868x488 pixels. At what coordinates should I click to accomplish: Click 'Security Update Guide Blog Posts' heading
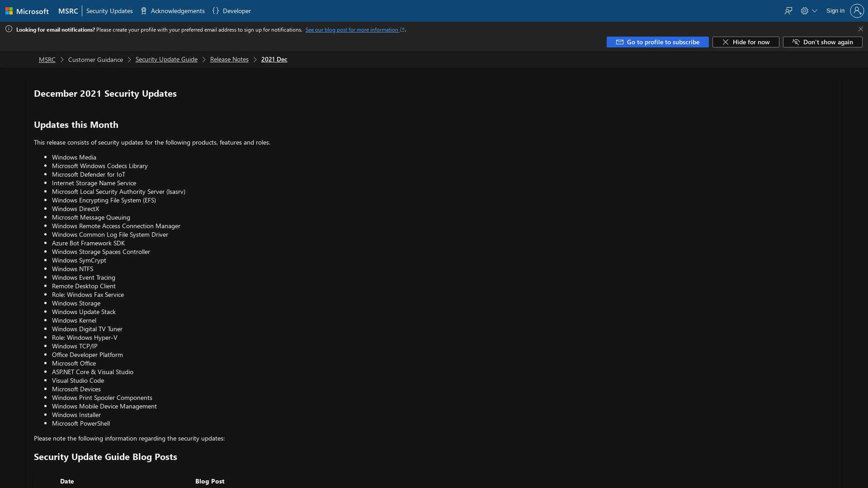105,457
